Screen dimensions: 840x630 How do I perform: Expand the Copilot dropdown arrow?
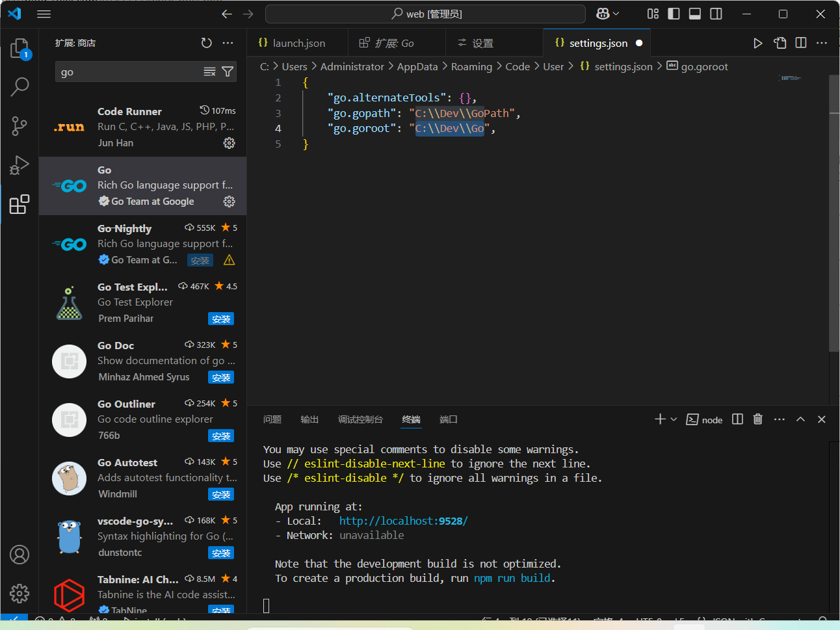[x=616, y=14]
